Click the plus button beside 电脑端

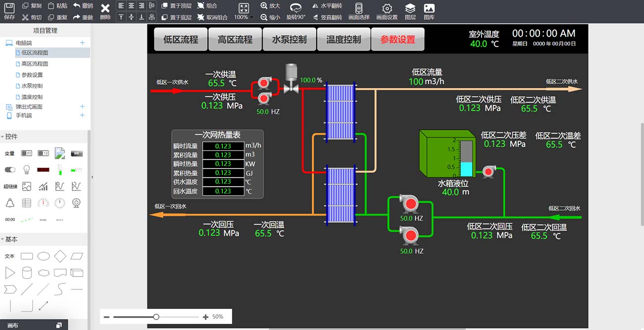point(82,43)
